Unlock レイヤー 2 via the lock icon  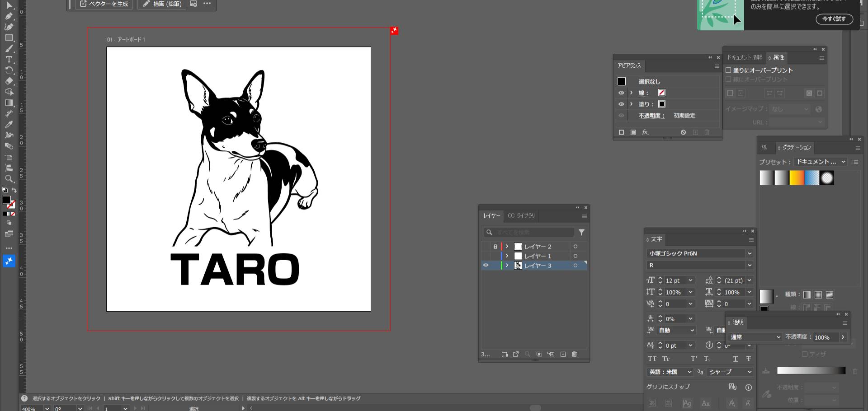pyautogui.click(x=495, y=247)
